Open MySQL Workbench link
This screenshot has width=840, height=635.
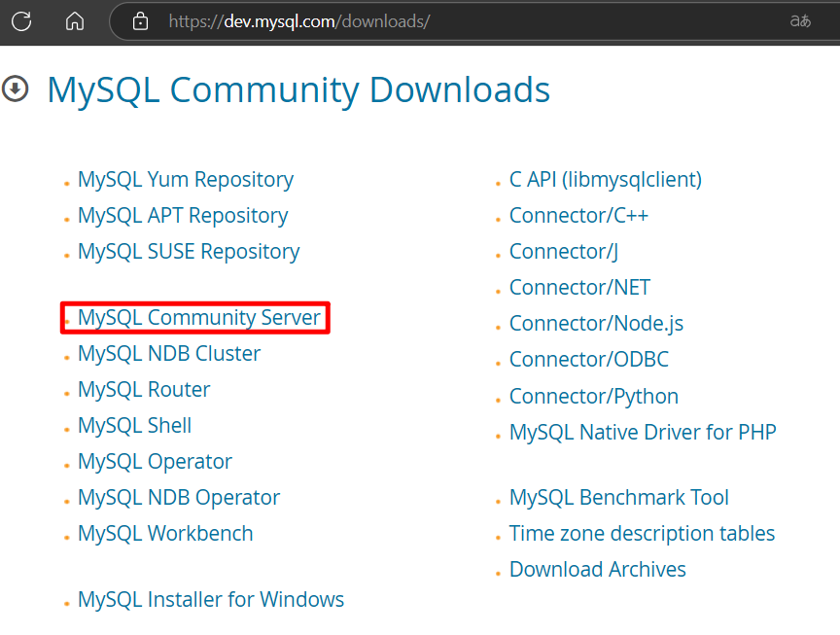[165, 533]
